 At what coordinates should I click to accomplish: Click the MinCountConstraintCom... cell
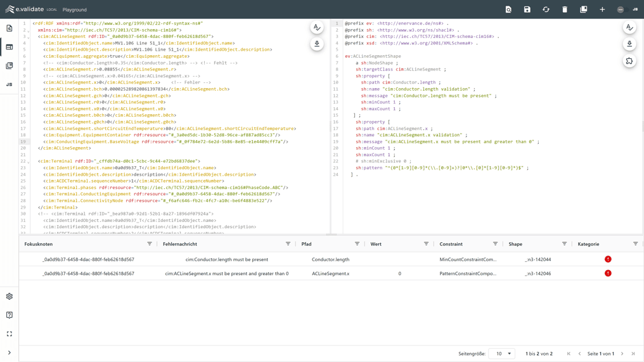pos(468,259)
